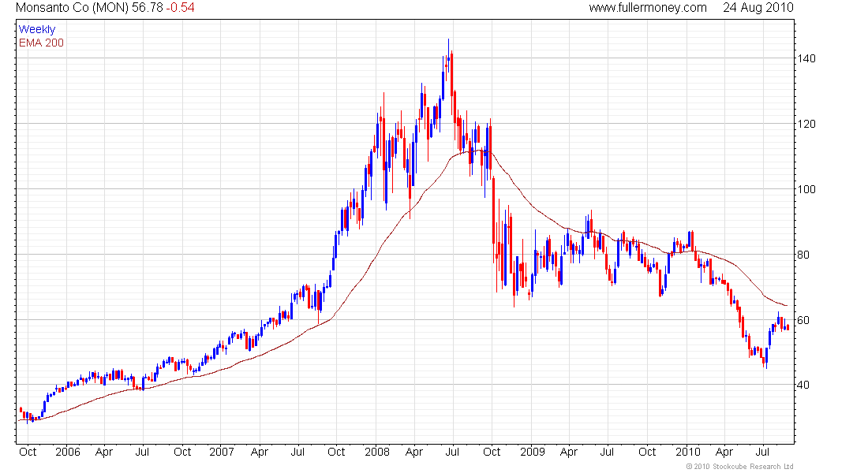The image size is (868, 473).
Task: Click the Oct label just before 2007
Action: click(x=182, y=452)
